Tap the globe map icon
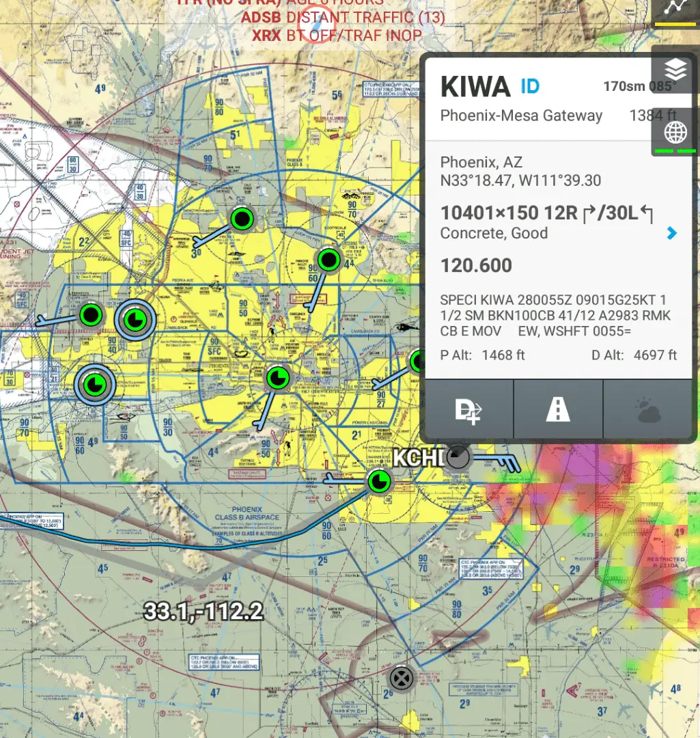 tap(675, 131)
